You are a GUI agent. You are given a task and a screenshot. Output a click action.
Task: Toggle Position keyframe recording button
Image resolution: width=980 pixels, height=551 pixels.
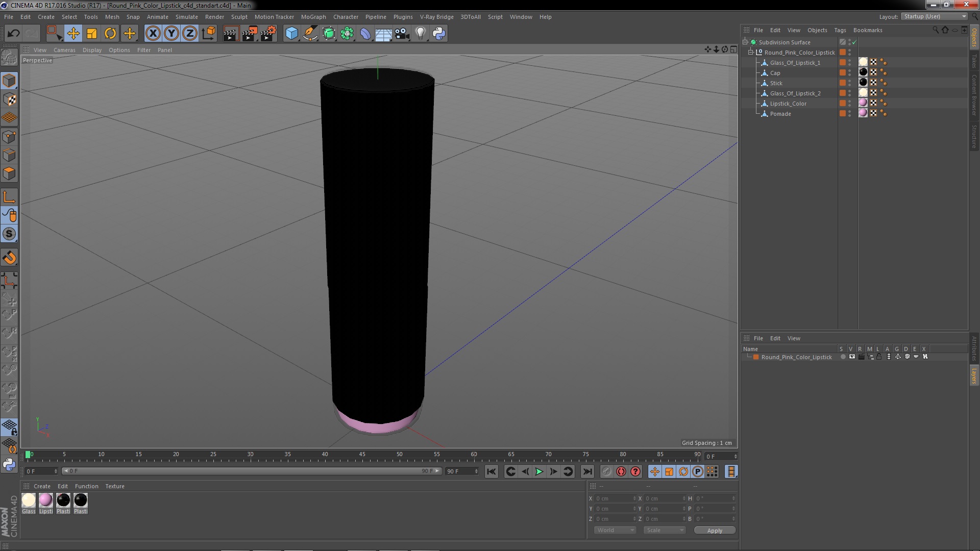coord(655,471)
